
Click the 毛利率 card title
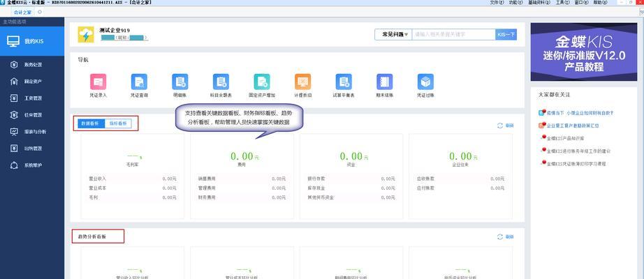point(133,165)
